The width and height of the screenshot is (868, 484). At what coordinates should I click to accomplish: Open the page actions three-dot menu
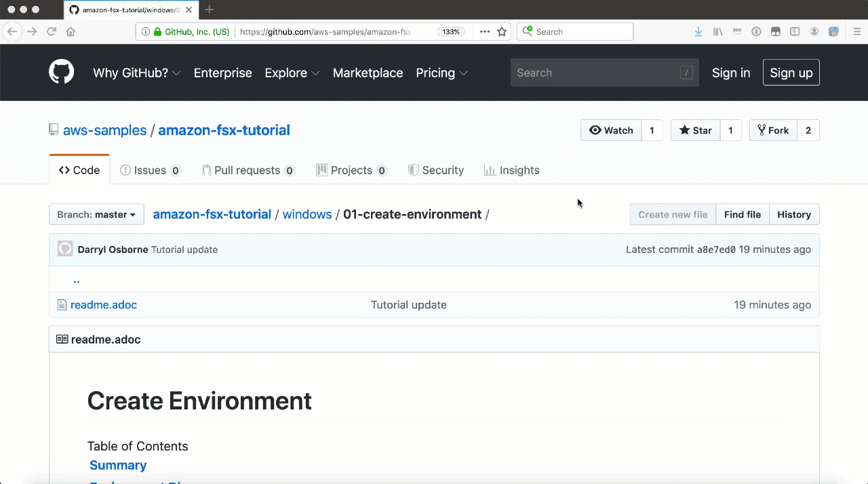coord(485,32)
